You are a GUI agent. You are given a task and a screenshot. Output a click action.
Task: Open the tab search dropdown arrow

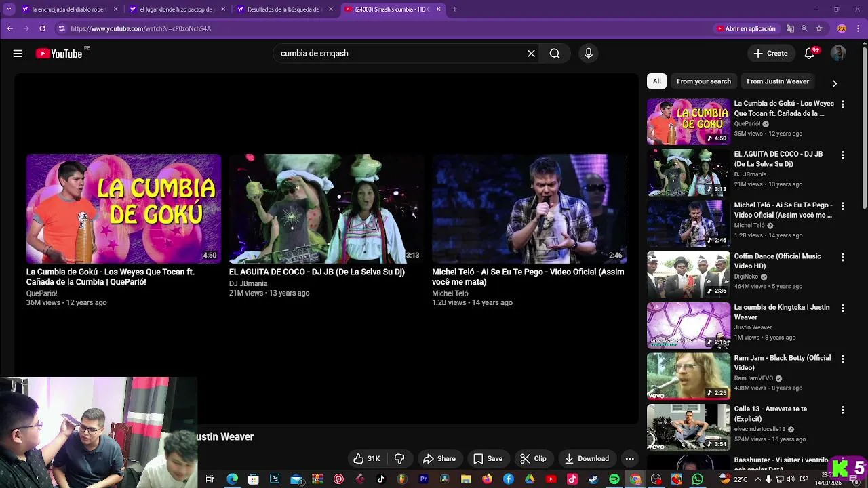click(x=8, y=9)
